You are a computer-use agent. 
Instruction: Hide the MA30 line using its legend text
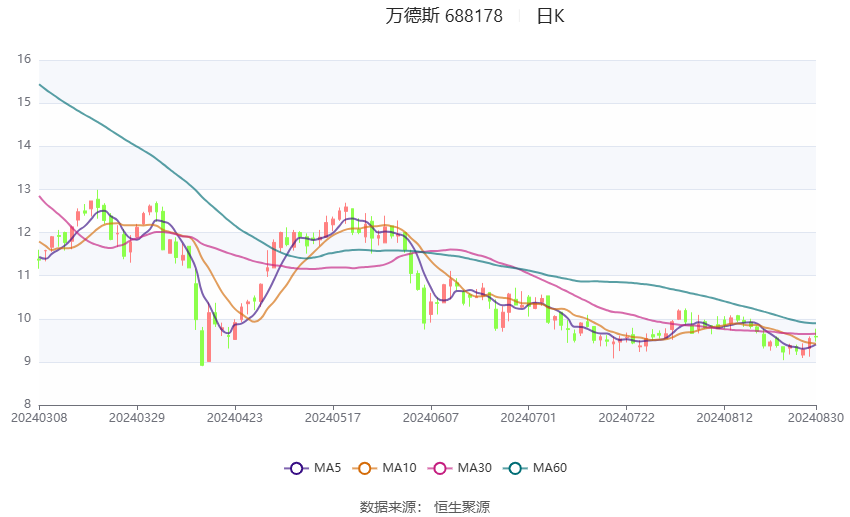475,468
